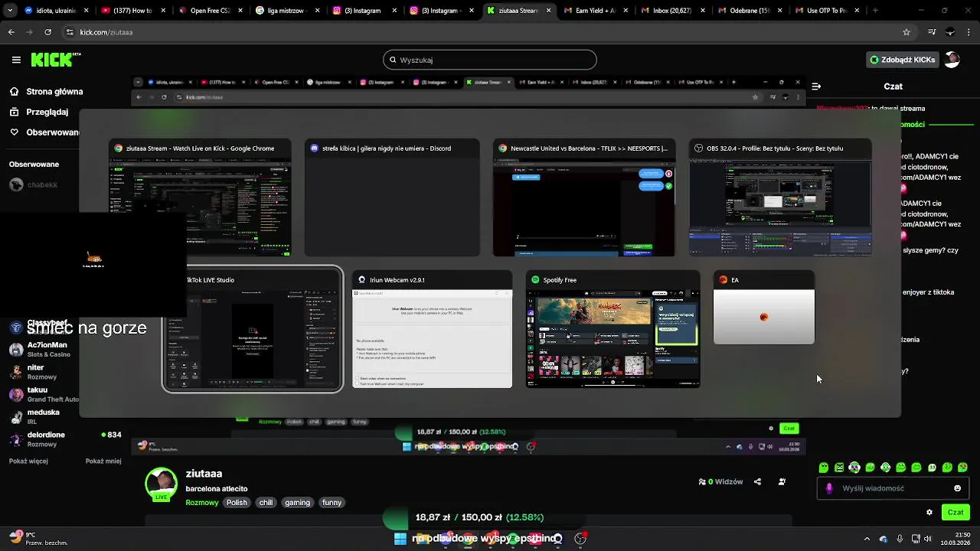Click Pokaż mniej in the sidebar

click(x=103, y=461)
